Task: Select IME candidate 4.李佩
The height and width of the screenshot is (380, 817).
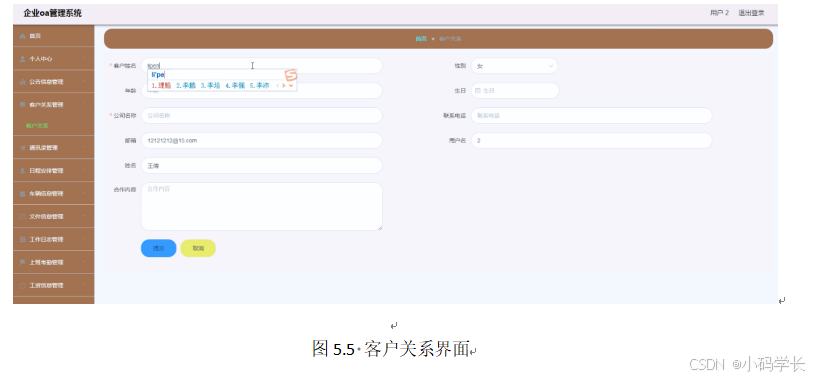Action: (x=235, y=85)
